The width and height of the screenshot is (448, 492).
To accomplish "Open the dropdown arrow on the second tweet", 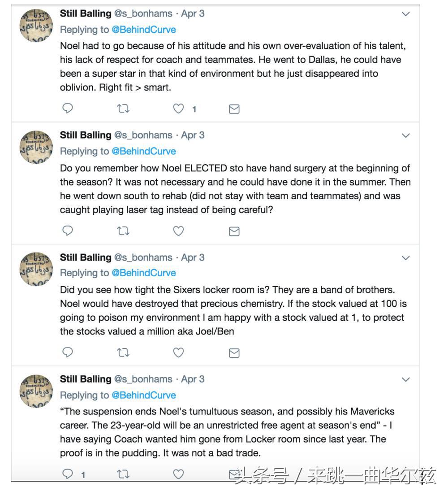I will tap(405, 135).
